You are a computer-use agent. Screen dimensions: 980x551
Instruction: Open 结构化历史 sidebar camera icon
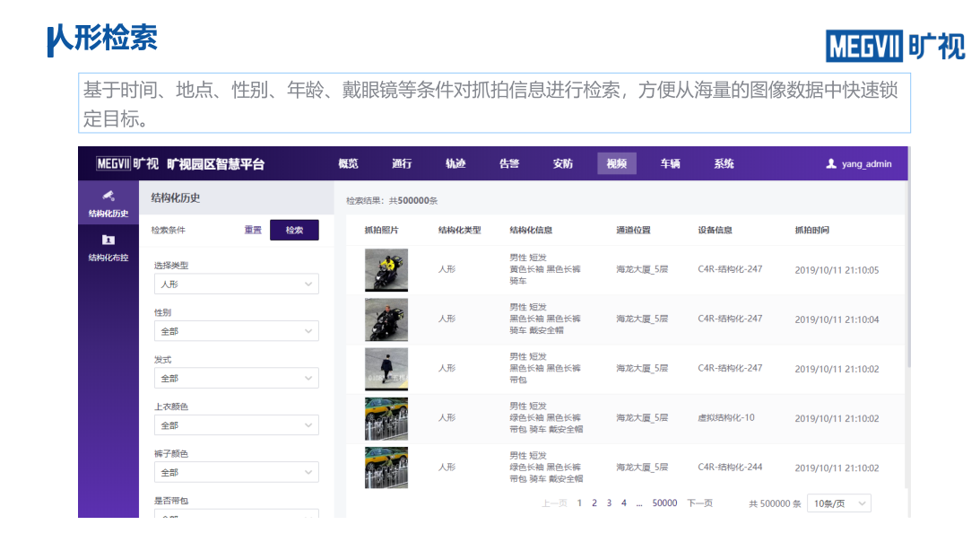click(108, 196)
